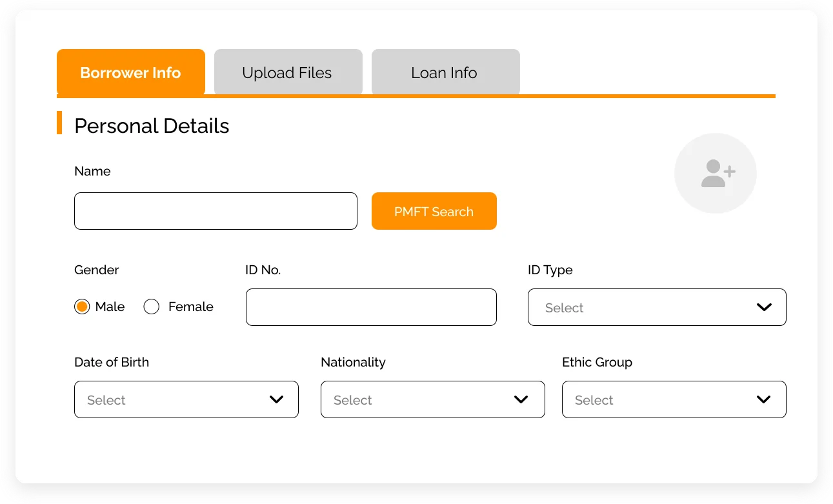
Task: Go to the Loan Info tab
Action: click(x=446, y=72)
